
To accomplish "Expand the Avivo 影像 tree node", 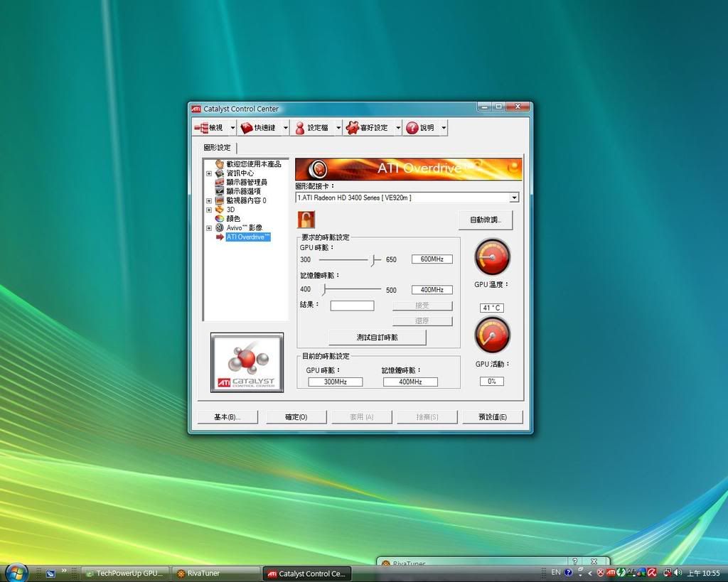I will 209,228.
